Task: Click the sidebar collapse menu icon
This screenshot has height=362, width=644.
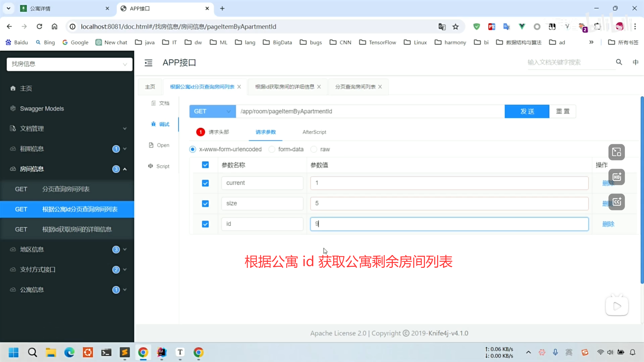Action: point(148,63)
